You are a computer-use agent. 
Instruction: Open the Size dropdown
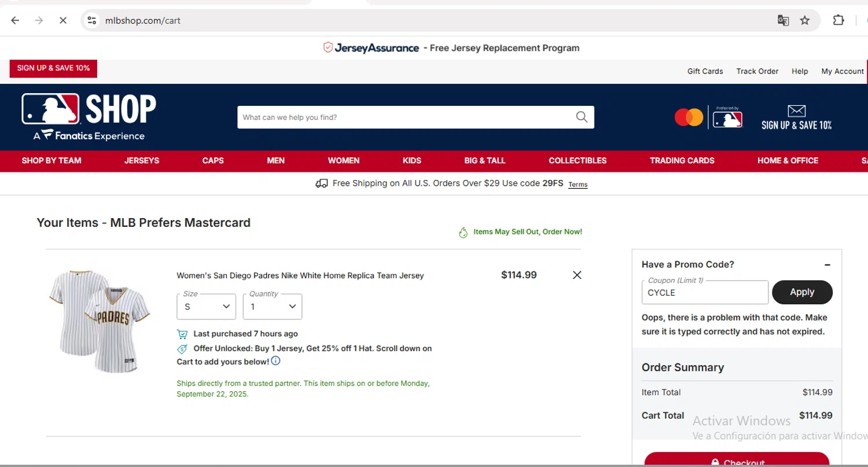click(206, 307)
